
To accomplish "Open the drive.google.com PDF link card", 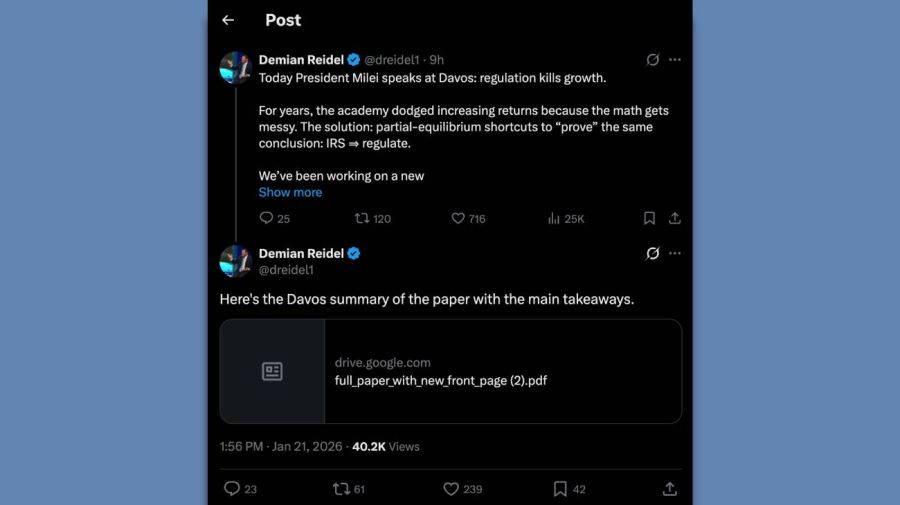I will 451,371.
